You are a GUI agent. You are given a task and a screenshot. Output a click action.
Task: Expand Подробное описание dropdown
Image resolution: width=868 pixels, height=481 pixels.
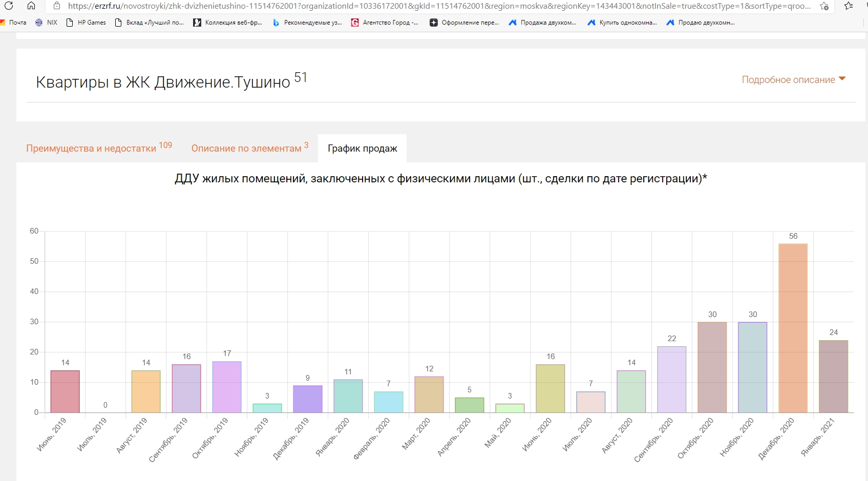[793, 80]
